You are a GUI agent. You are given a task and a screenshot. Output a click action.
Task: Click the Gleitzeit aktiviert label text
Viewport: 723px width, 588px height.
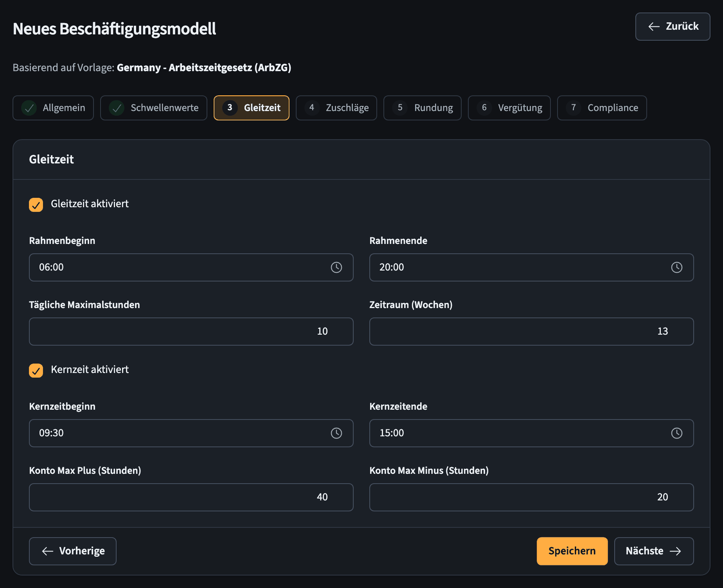click(x=89, y=204)
